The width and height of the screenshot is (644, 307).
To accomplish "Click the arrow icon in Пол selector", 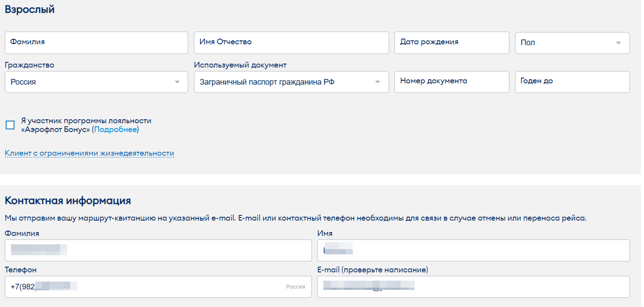I will (x=619, y=43).
